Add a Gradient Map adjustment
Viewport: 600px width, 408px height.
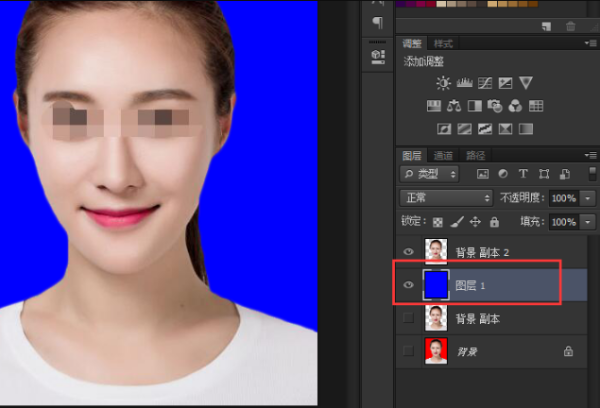[526, 129]
